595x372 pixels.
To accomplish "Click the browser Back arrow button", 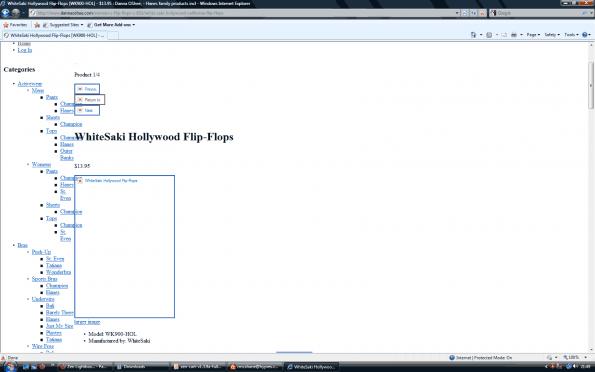I will click(5, 13).
